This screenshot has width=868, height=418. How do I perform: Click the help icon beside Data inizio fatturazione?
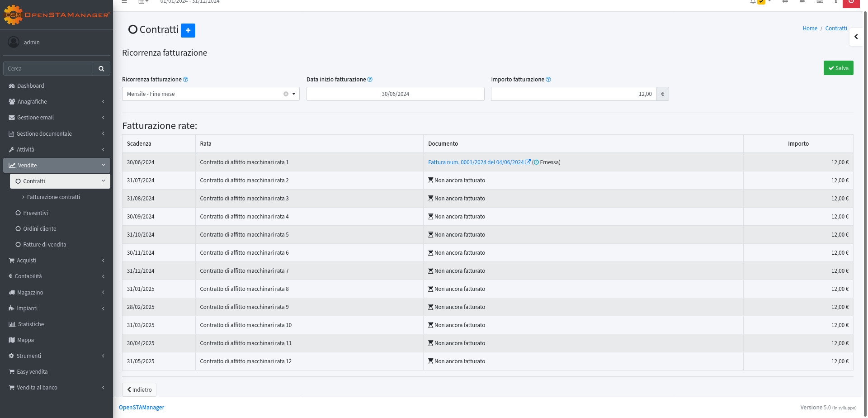click(370, 80)
